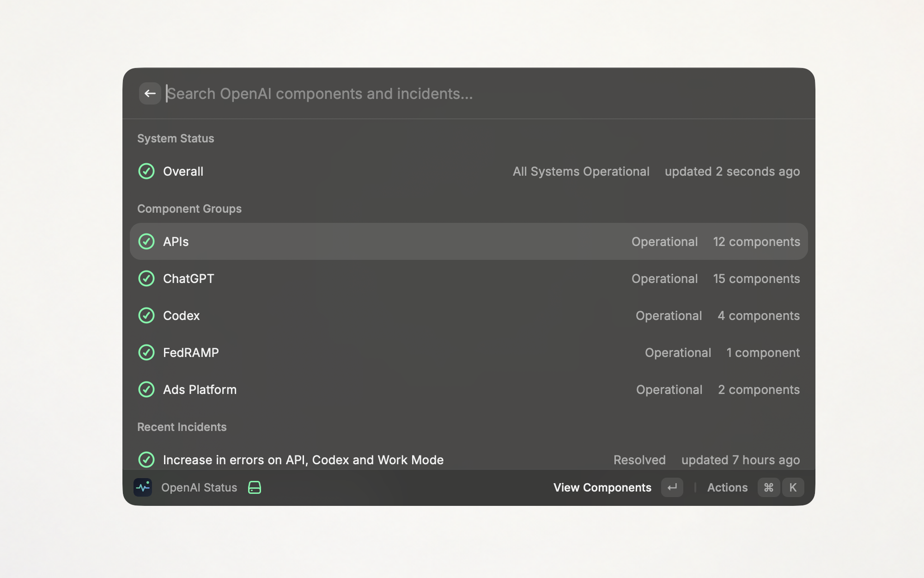
Task: Select the APIs component group
Action: (x=469, y=241)
